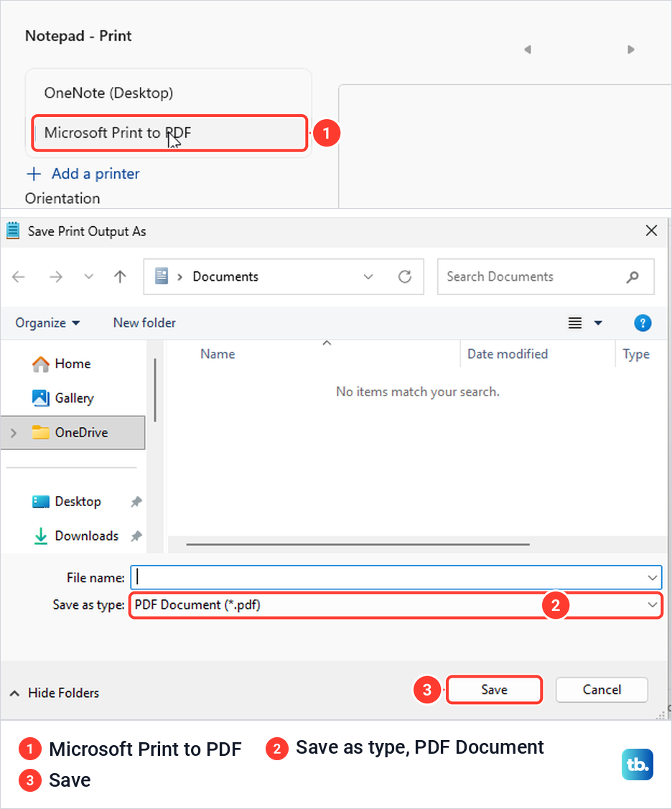
Task: Open Desktop quick access folder
Action: pyautogui.click(x=78, y=502)
